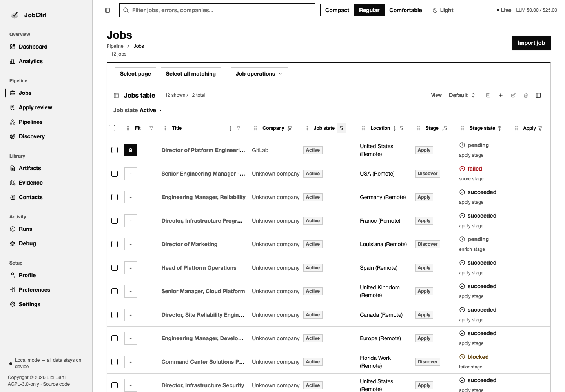This screenshot has width=565, height=392.
Task: Click the Import job button
Action: (531, 43)
